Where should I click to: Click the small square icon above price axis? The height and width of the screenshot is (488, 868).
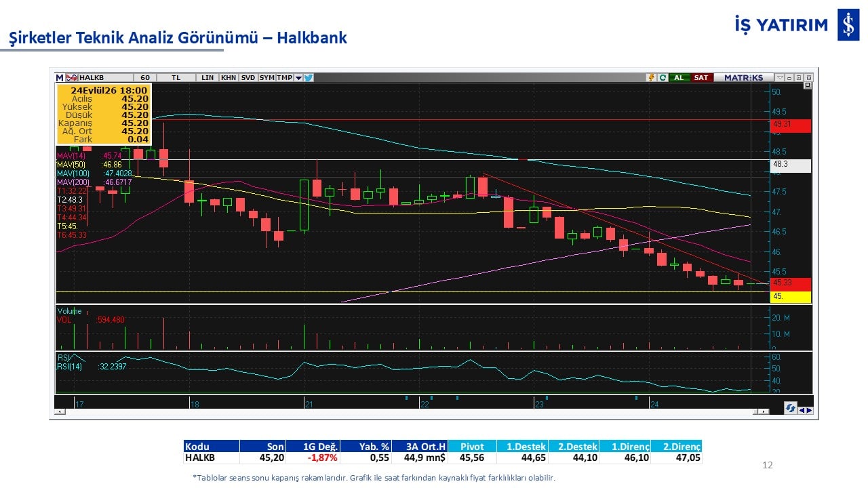[x=808, y=85]
